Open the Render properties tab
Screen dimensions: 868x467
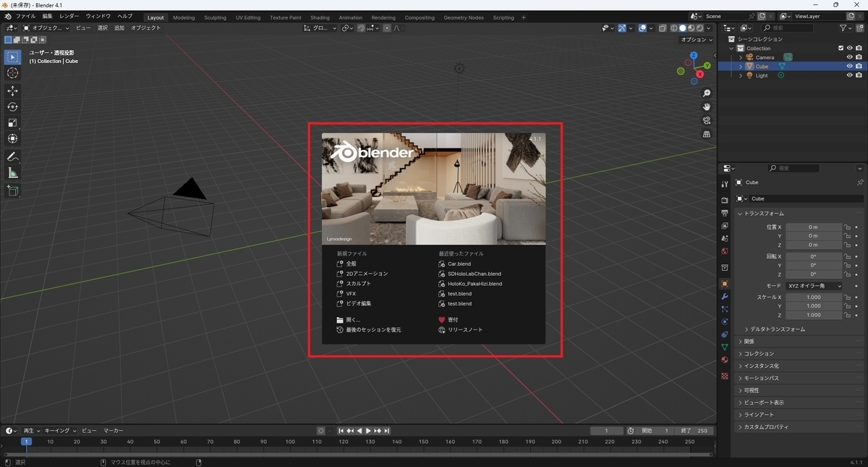coord(725,200)
